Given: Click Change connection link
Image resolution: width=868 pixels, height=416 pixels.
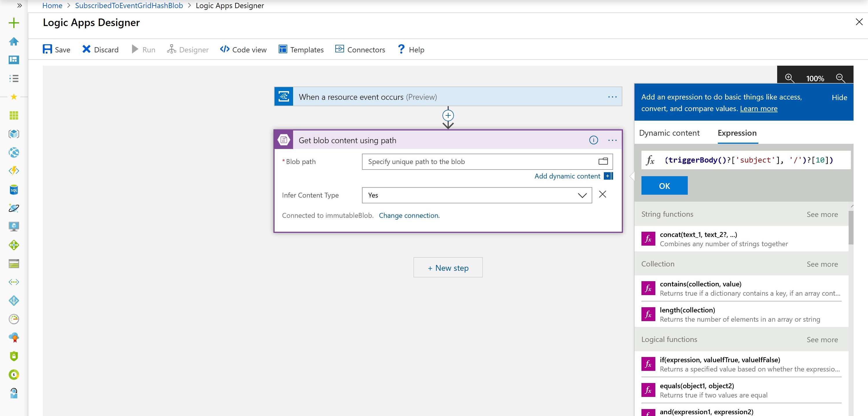Looking at the screenshot, I should [409, 216].
